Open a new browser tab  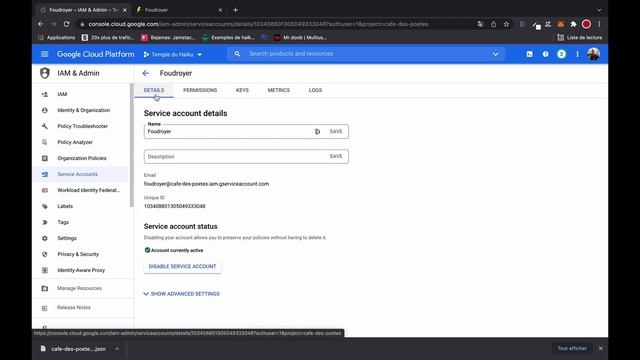(x=236, y=10)
